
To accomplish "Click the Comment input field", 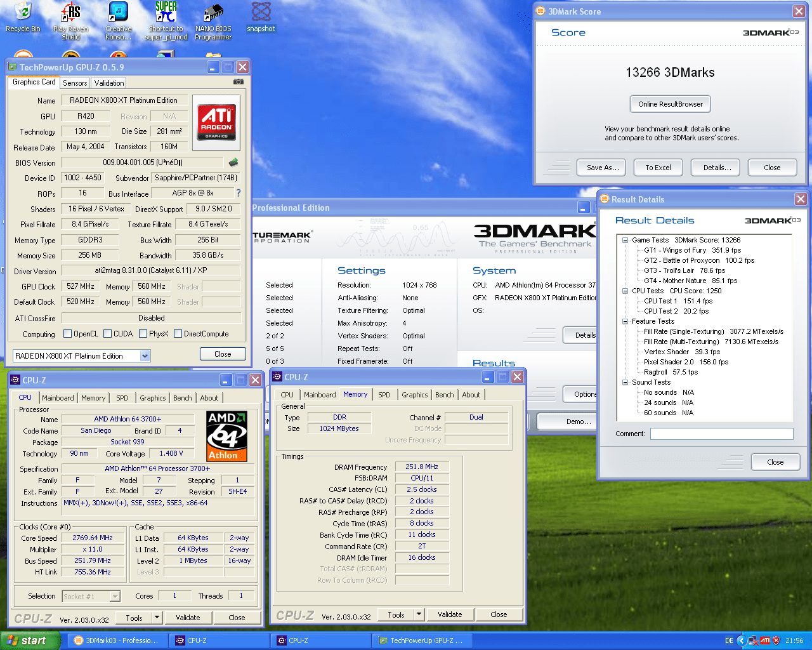I will click(721, 434).
